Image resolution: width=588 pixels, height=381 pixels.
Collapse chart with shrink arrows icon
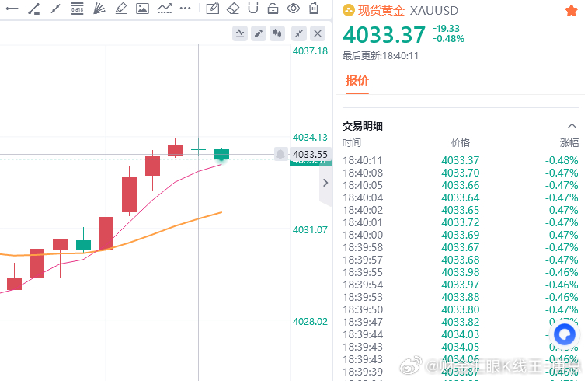(x=299, y=33)
